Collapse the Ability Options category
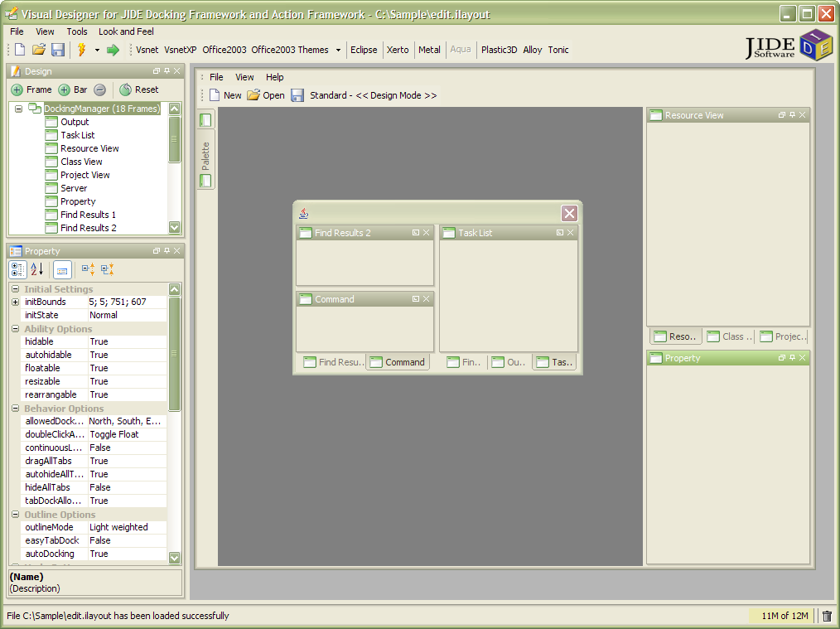 (16, 329)
